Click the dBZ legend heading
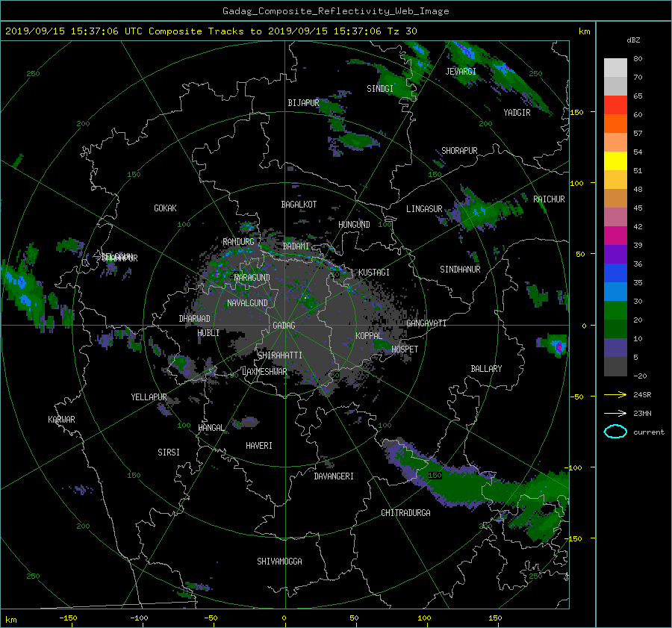Image resolution: width=672 pixels, height=628 pixels. tap(633, 40)
